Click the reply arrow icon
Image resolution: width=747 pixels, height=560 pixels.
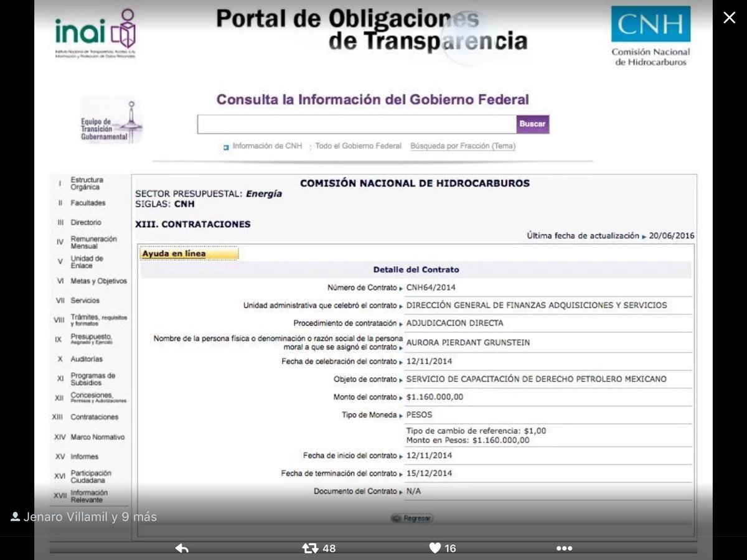tap(182, 548)
